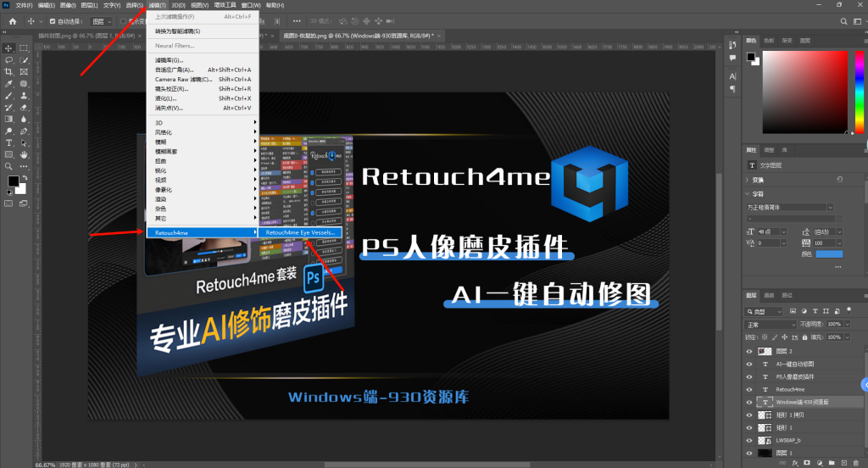Choose the Horizontal Type tool
868x468 pixels.
pos(8,143)
